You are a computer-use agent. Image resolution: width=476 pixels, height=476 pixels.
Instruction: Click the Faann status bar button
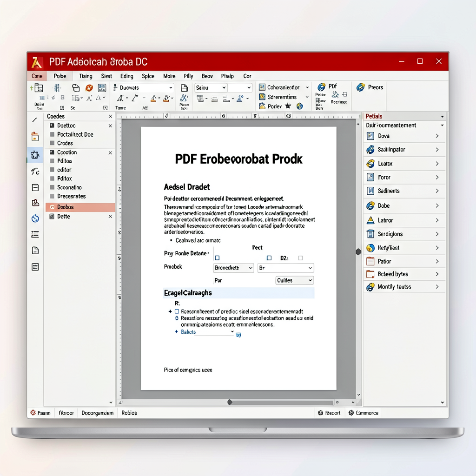pyautogui.click(x=40, y=413)
